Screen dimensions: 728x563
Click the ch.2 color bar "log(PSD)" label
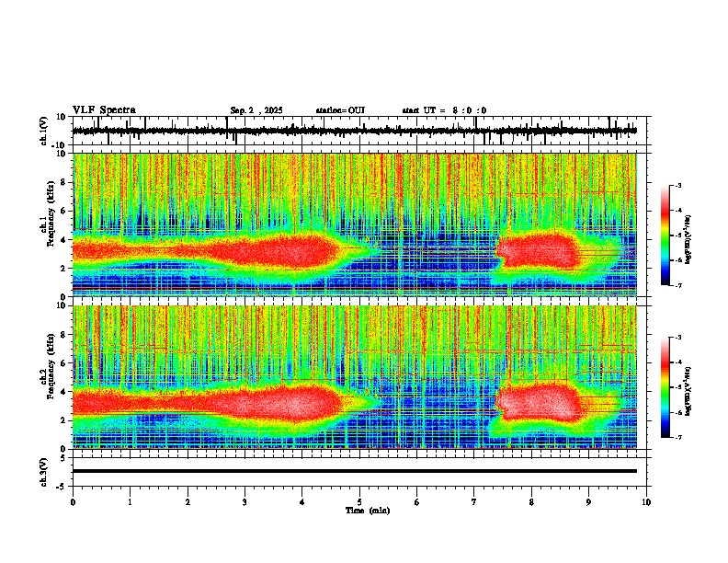688,391
